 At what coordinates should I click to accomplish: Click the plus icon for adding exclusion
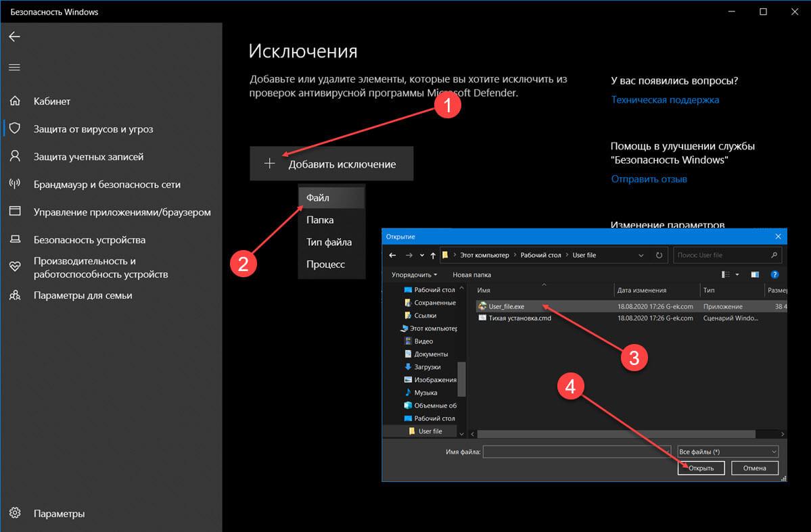pos(269,164)
